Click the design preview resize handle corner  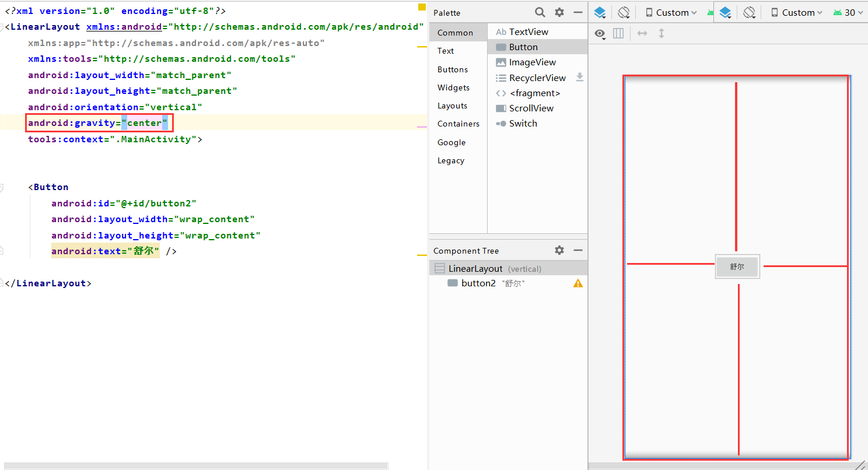tap(860, 465)
